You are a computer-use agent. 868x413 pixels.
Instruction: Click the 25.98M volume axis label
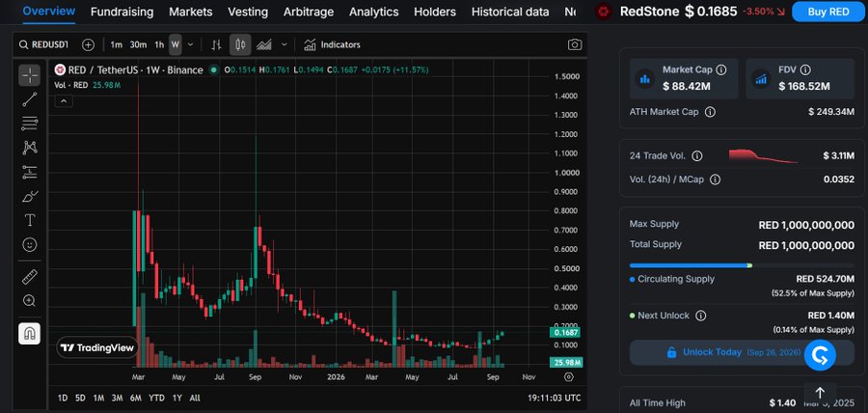tap(565, 363)
